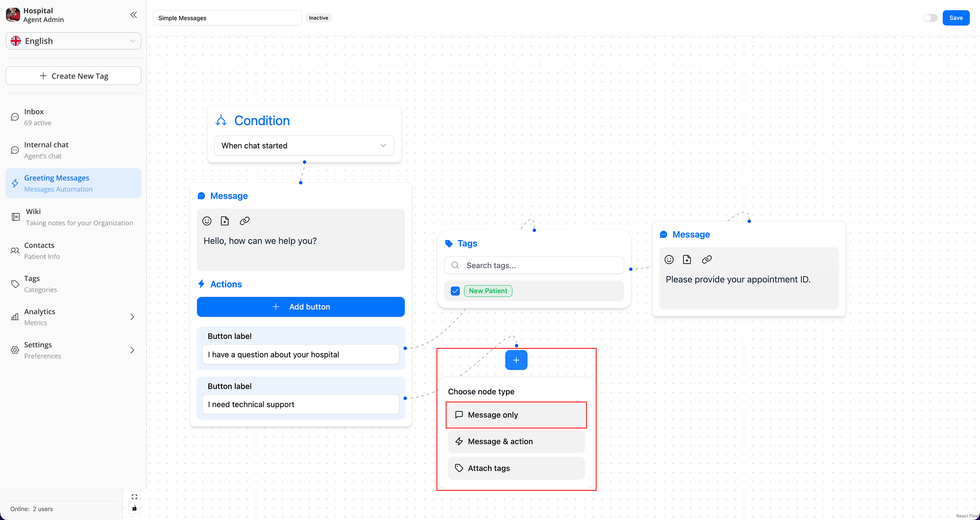Open the English language dropdown
This screenshot has height=520, width=980.
point(73,41)
